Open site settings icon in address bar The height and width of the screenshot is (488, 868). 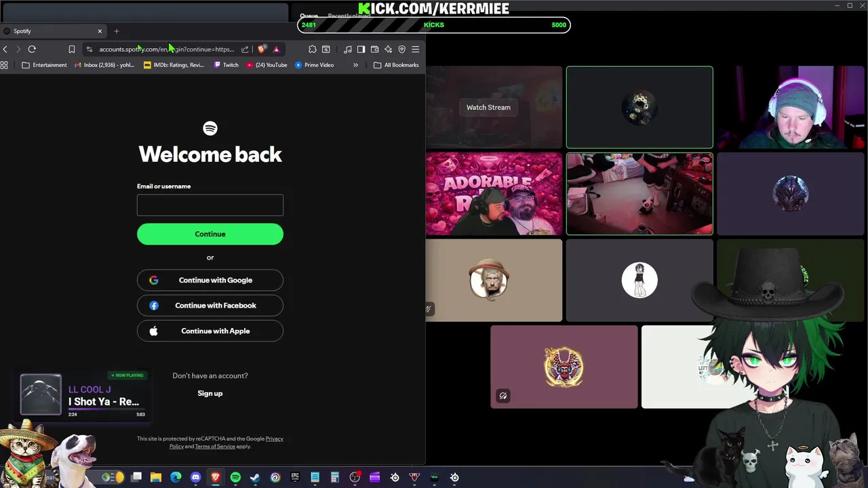tap(90, 49)
